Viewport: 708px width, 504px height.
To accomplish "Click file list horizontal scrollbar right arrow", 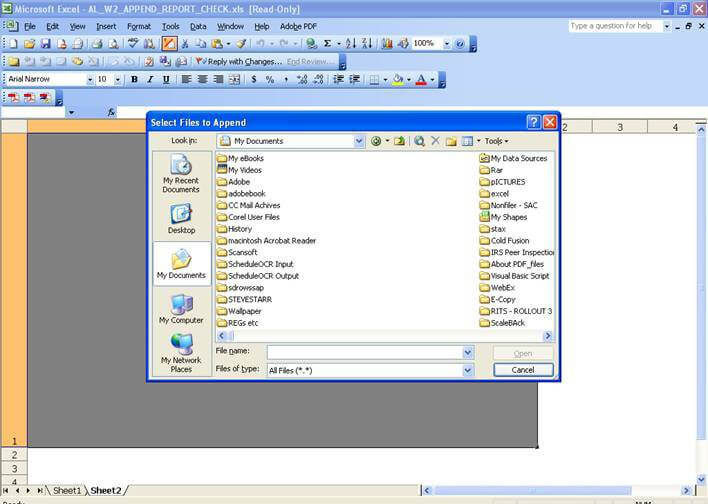I will [x=548, y=336].
